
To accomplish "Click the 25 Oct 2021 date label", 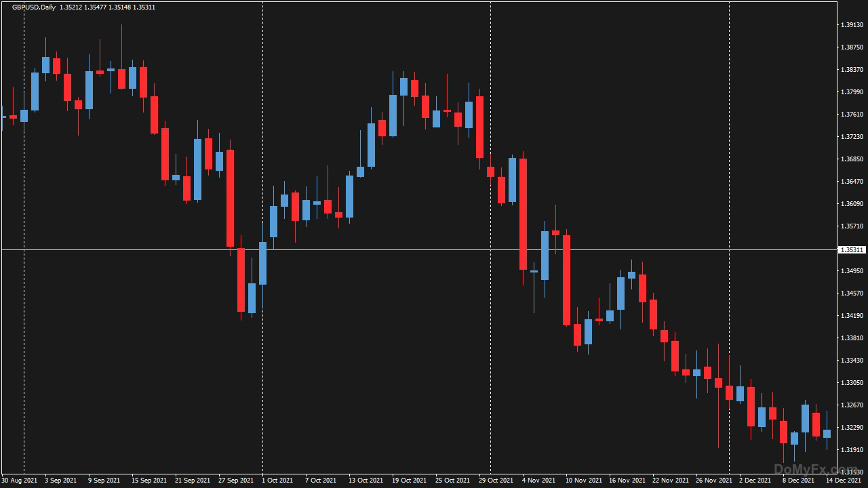I will coord(452,481).
